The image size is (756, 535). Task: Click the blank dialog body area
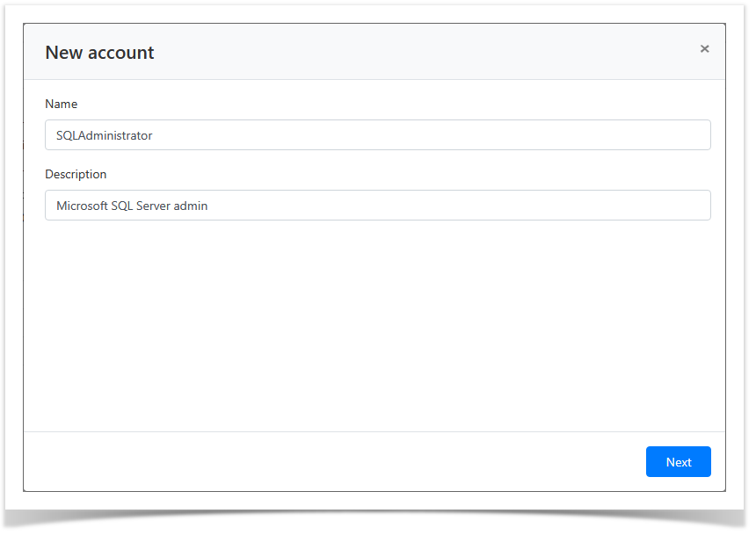[x=374, y=325]
